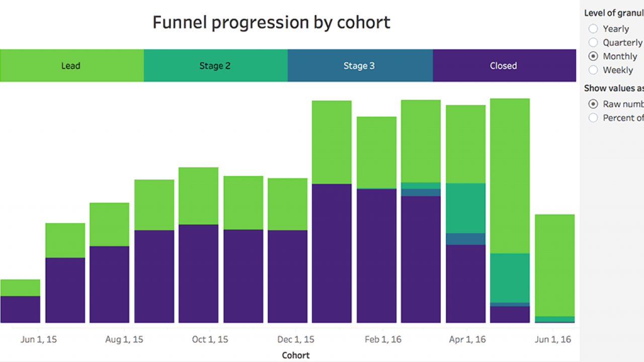Select the Yearly granularity radio button
The width and height of the screenshot is (644, 362).
pyautogui.click(x=593, y=29)
